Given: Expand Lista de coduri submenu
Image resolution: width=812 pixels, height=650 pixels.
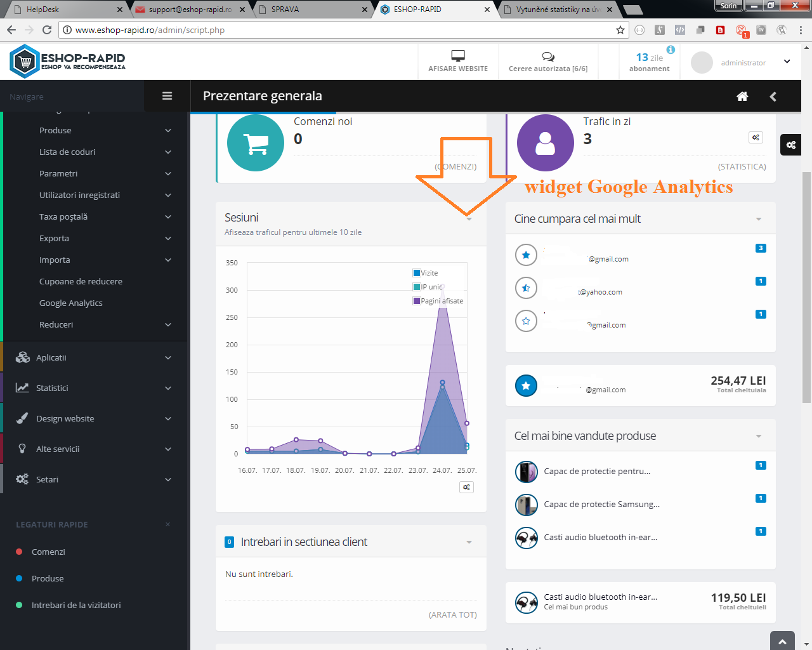Looking at the screenshot, I should (168, 152).
